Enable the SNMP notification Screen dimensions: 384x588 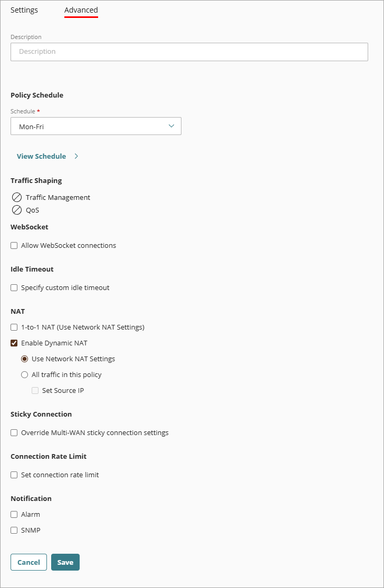[14, 530]
